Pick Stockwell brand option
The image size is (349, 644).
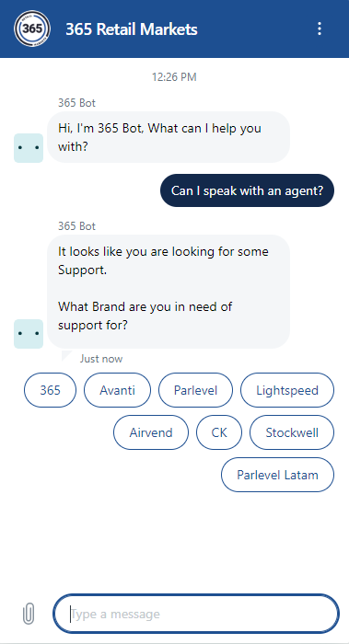(x=292, y=432)
